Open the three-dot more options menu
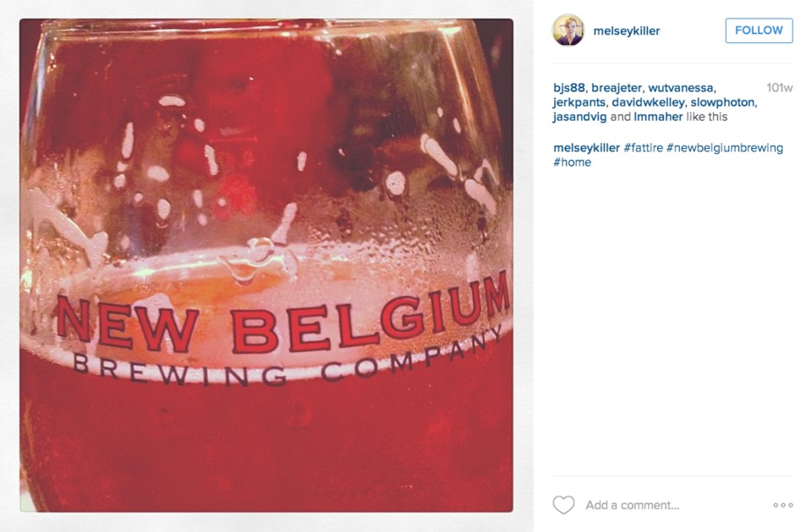The height and width of the screenshot is (532, 812). pyautogui.click(x=783, y=505)
